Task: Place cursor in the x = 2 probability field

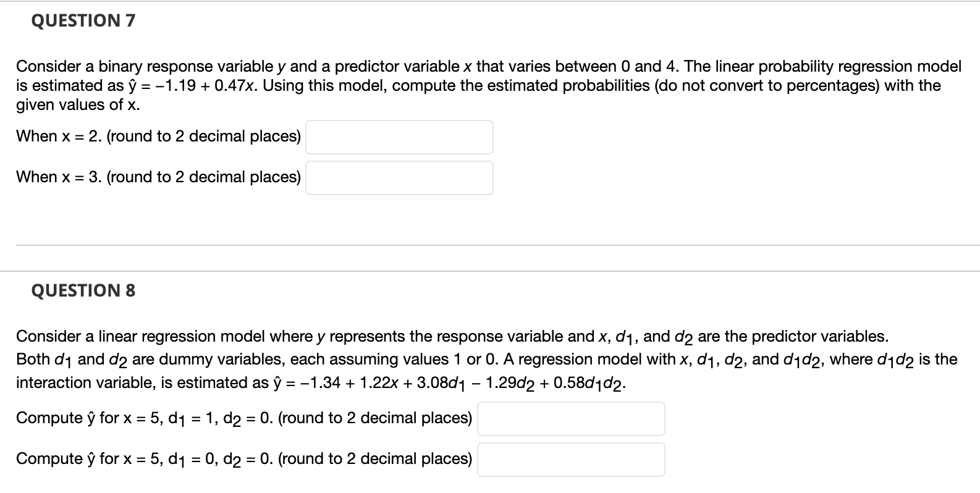Action: pyautogui.click(x=399, y=137)
